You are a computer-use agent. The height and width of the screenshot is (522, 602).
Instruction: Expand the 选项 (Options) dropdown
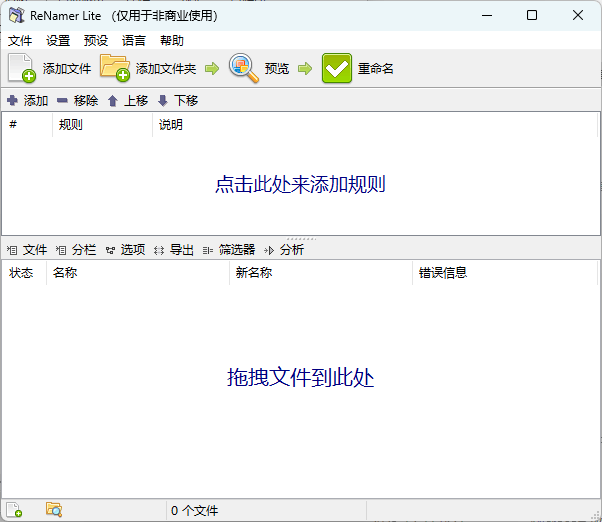pos(125,250)
